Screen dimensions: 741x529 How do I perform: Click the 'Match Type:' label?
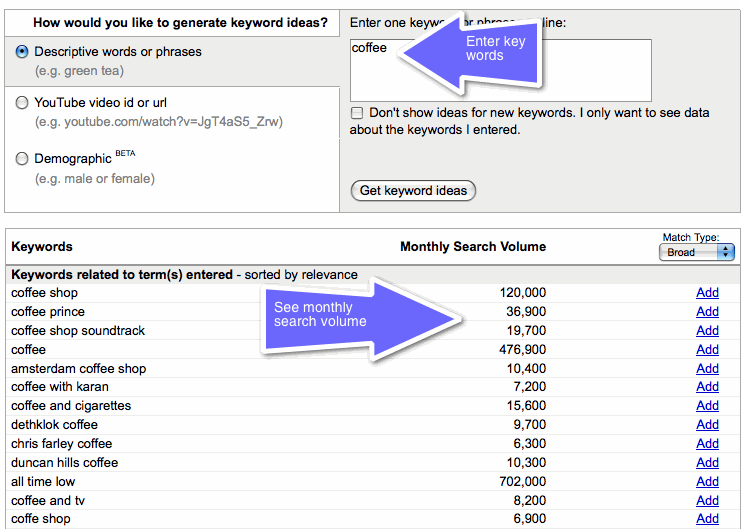pyautogui.click(x=690, y=237)
